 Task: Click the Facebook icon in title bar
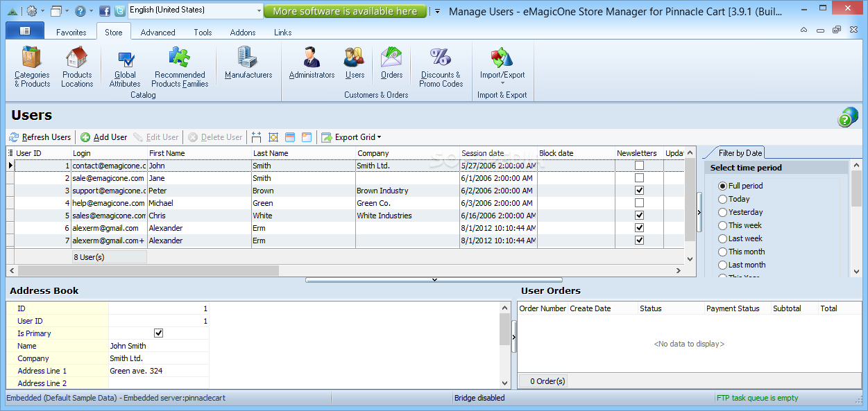tap(105, 11)
